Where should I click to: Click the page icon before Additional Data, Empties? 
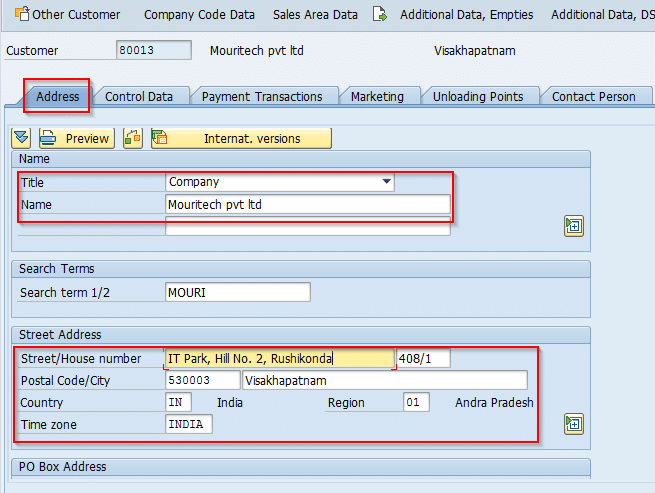point(380,15)
